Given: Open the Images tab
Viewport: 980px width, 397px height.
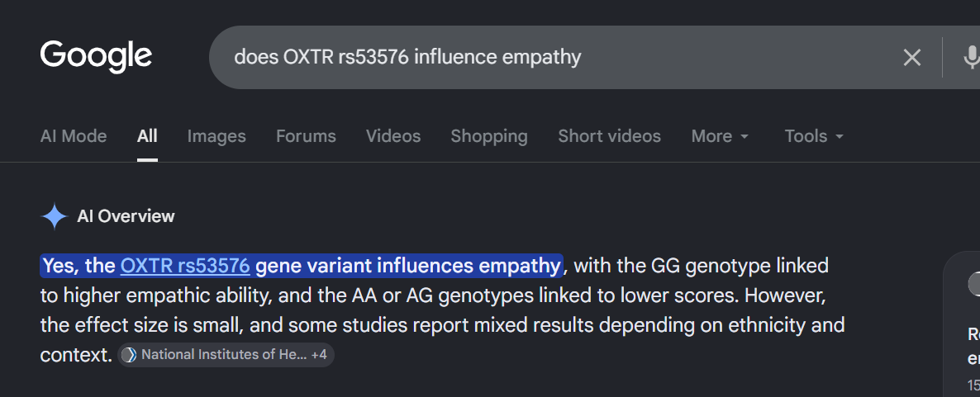Looking at the screenshot, I should 216,136.
